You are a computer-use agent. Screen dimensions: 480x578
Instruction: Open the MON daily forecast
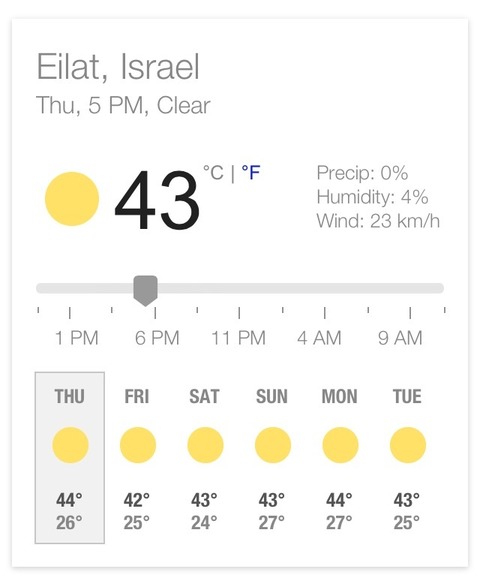(339, 458)
